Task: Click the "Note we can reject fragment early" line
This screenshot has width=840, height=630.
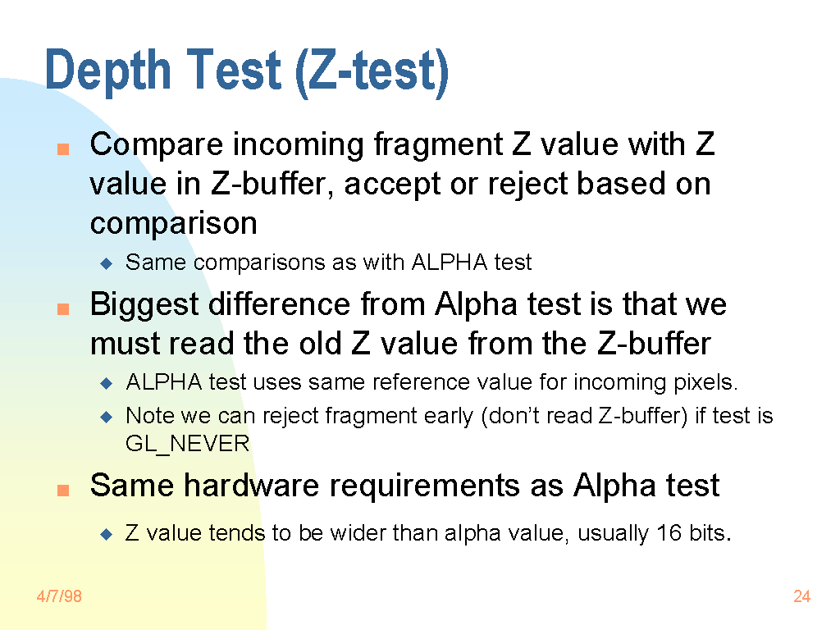Action: (x=449, y=416)
